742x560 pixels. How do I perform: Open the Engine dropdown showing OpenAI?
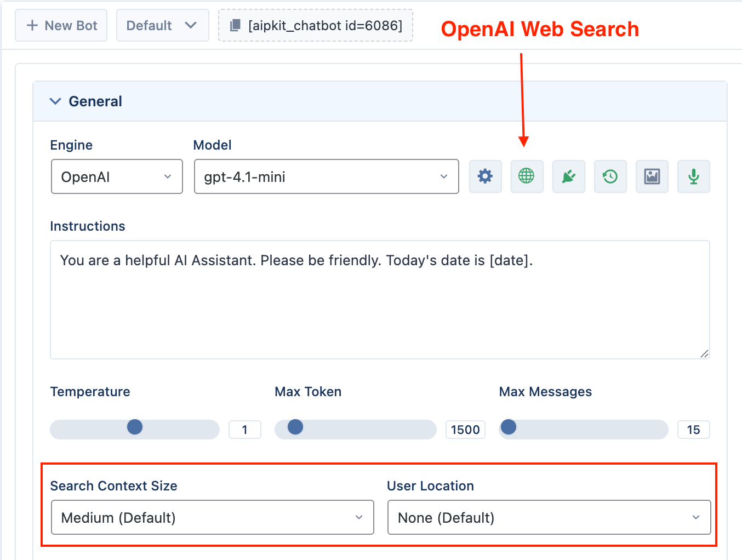pyautogui.click(x=117, y=176)
